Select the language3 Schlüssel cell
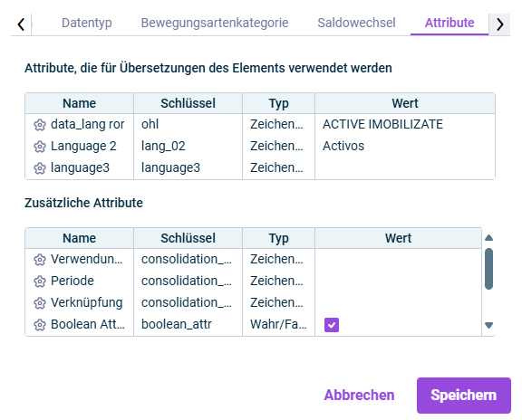This screenshot has width=522, height=420. (x=188, y=167)
